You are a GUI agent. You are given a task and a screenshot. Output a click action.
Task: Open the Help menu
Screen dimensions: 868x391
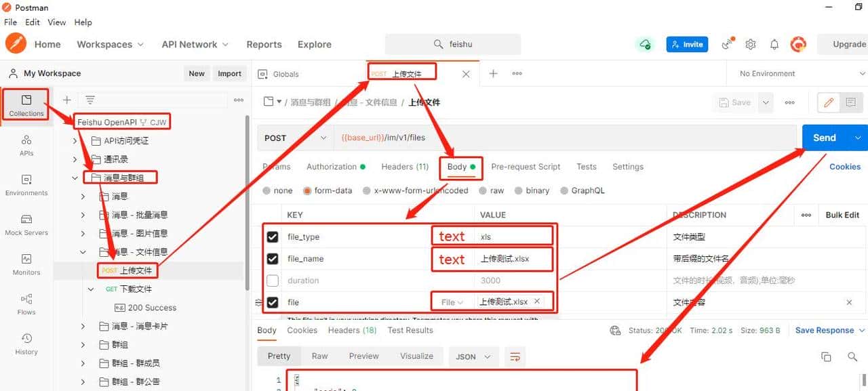(83, 22)
